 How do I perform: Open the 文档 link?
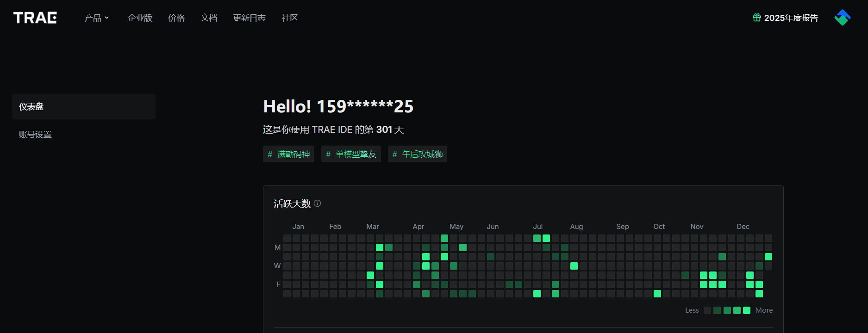point(209,18)
